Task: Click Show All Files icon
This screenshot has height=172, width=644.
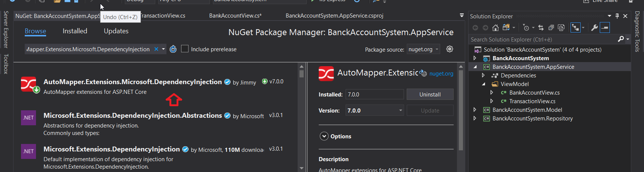Action: 561,28
